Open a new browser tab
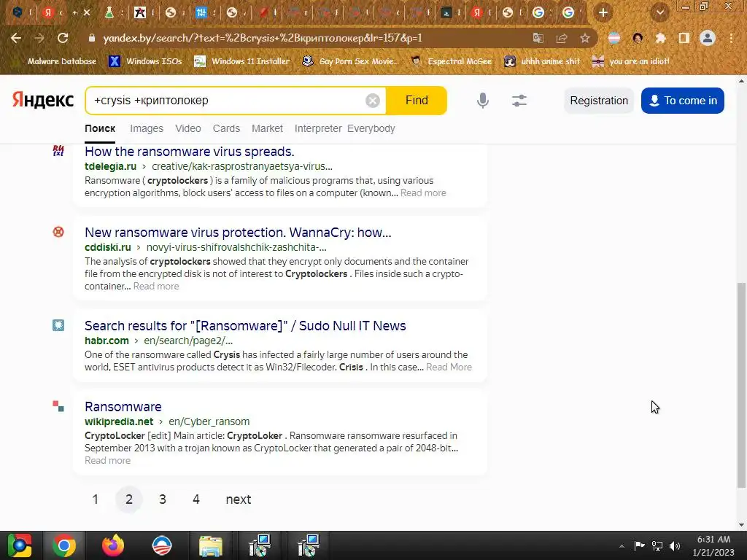Screen dimensions: 747x560 [603, 13]
